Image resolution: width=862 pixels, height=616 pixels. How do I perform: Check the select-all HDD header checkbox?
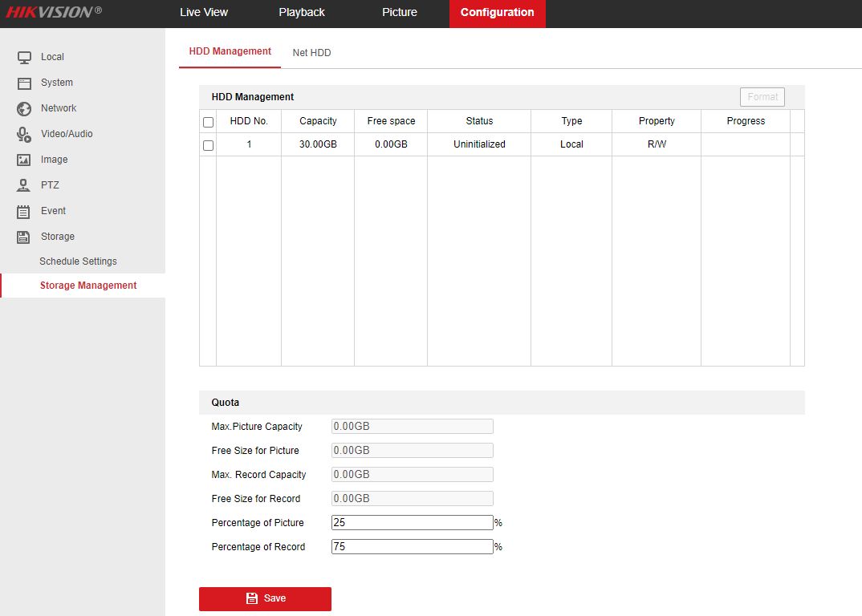[209, 122]
